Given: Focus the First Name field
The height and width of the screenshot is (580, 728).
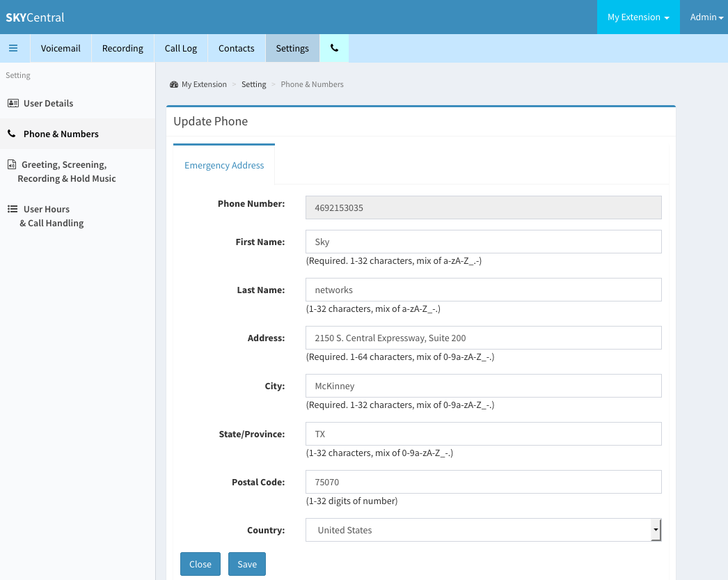Looking at the screenshot, I should click(x=483, y=242).
